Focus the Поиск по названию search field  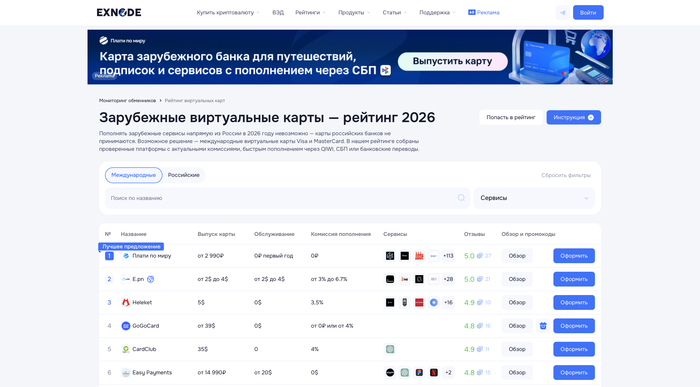point(288,198)
